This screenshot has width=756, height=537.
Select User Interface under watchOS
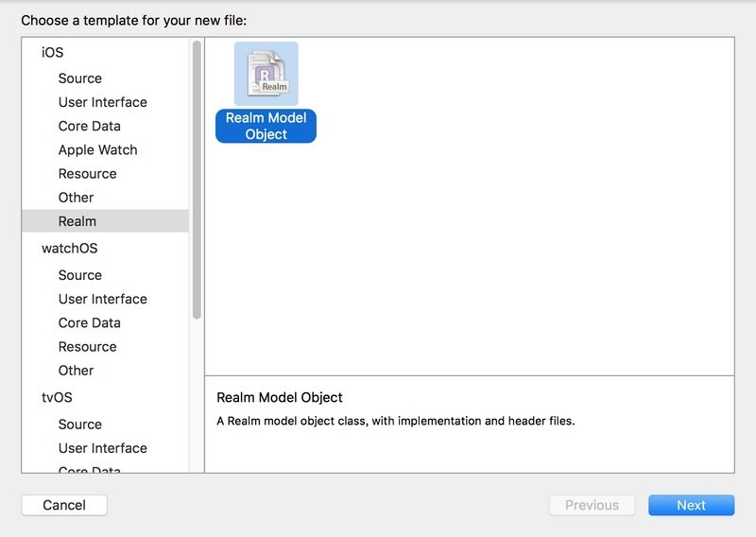pyautogui.click(x=103, y=299)
